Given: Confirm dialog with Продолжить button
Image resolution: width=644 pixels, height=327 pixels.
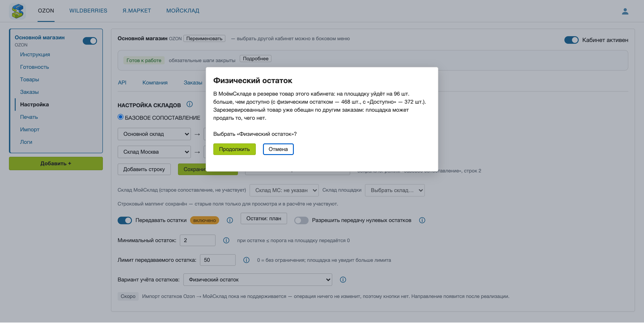Looking at the screenshot, I should click(234, 149).
